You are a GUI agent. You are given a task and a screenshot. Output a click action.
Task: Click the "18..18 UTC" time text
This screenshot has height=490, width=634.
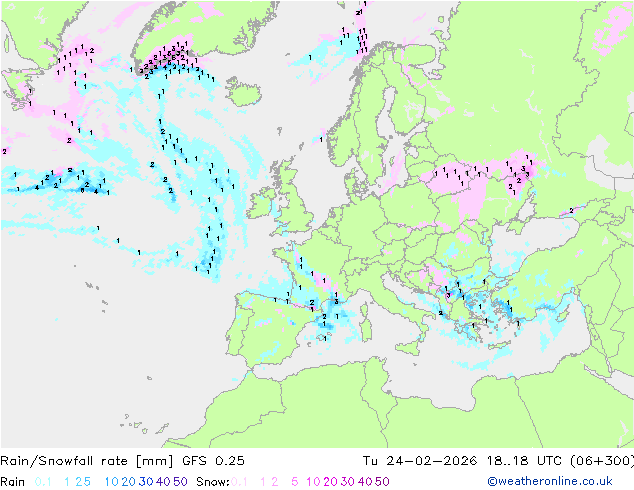524,461
